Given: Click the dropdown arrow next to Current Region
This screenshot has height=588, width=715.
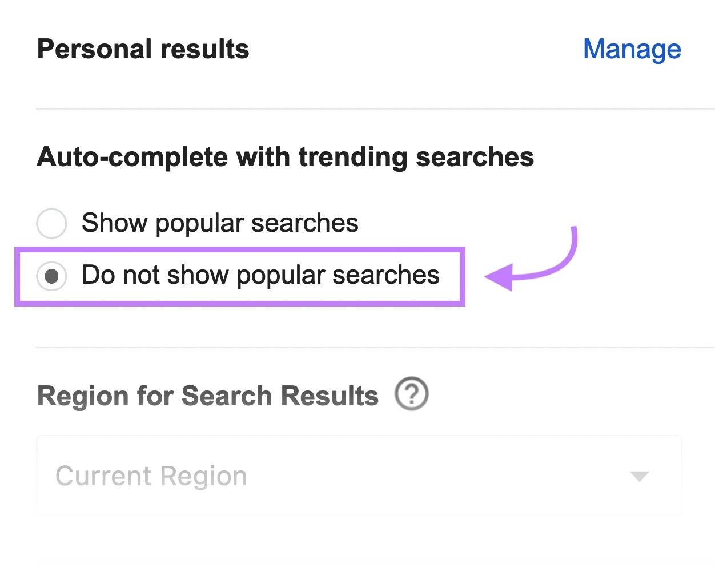Looking at the screenshot, I should pyautogui.click(x=640, y=476).
